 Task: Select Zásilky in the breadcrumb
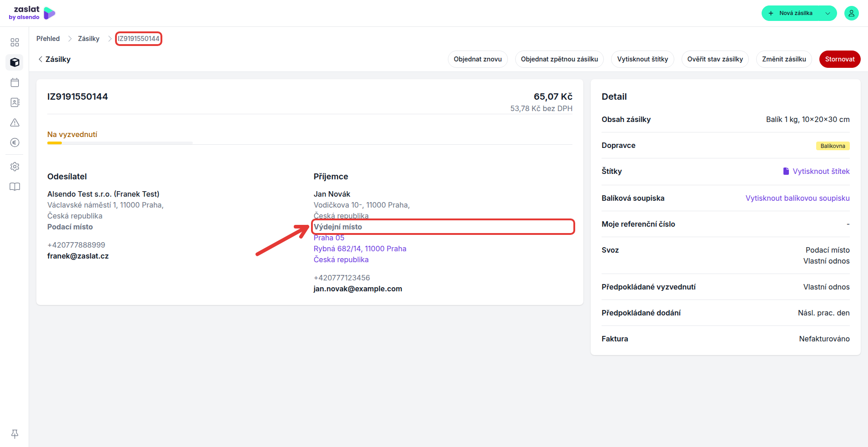point(89,39)
